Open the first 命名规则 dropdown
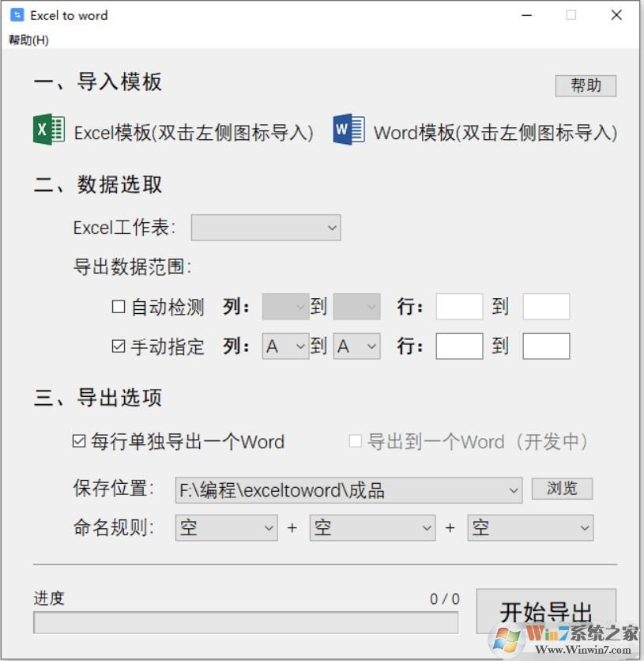Viewport: 644px width, 661px height. 226,527
